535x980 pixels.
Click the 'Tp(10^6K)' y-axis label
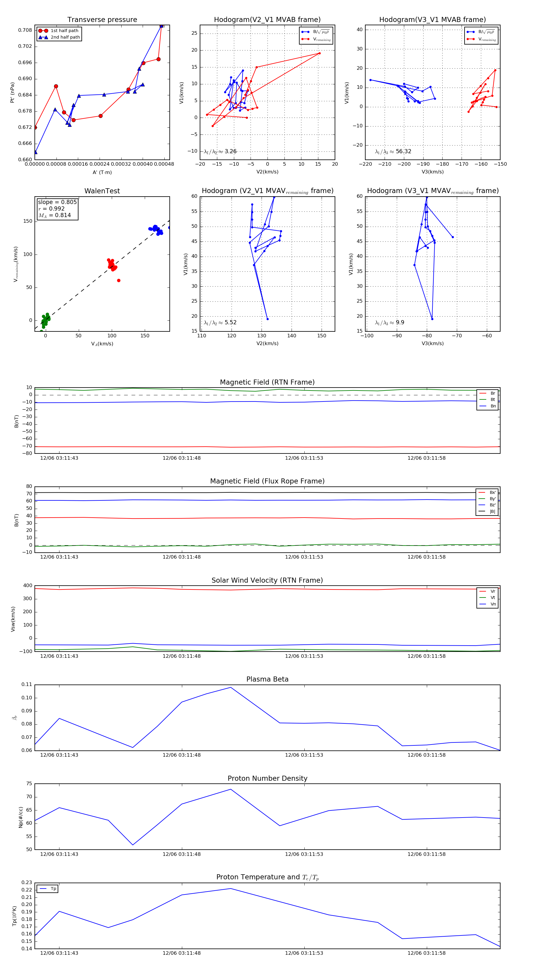click(x=15, y=916)
